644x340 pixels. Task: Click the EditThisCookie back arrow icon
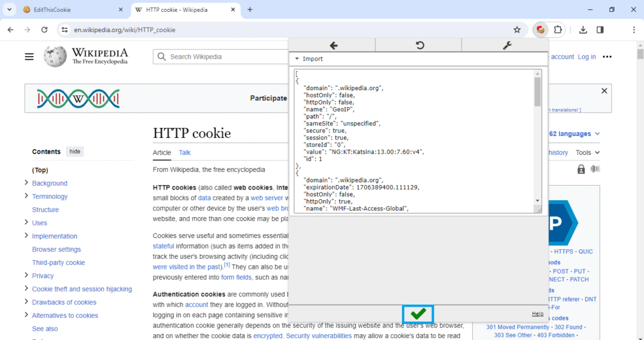point(333,45)
